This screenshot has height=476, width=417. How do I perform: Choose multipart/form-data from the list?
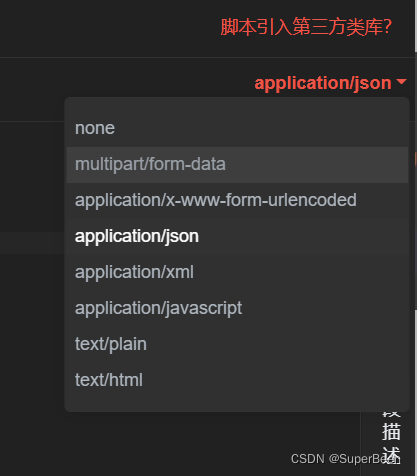[x=237, y=165]
